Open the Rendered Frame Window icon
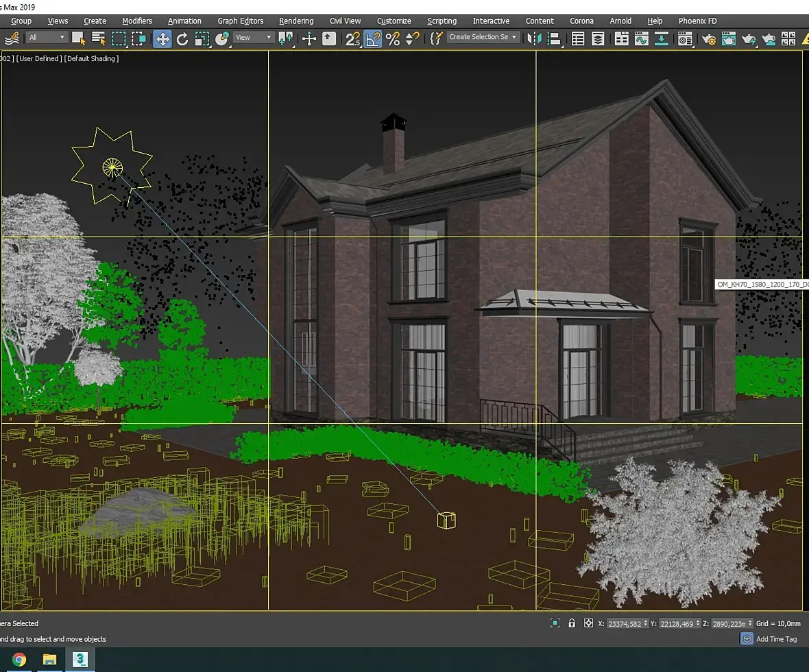 click(729, 38)
